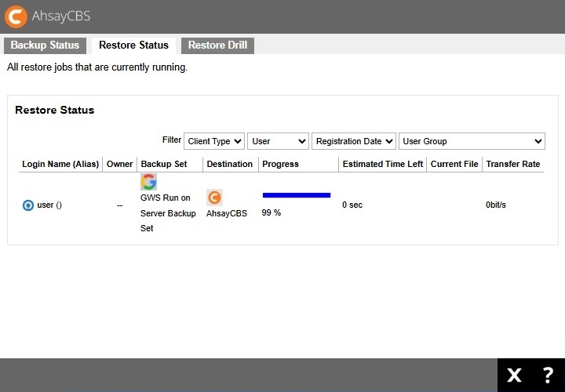Click the "0 sec" estimated time value

click(352, 205)
